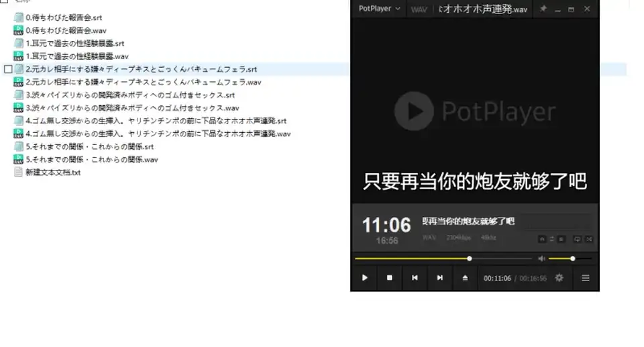Screen dimensions: 644x347
Task: Pin PotPlayer window on top
Action: click(x=543, y=9)
